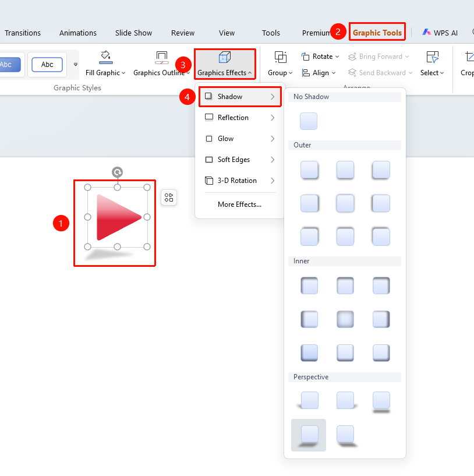Switch to the Animations tab

point(78,33)
